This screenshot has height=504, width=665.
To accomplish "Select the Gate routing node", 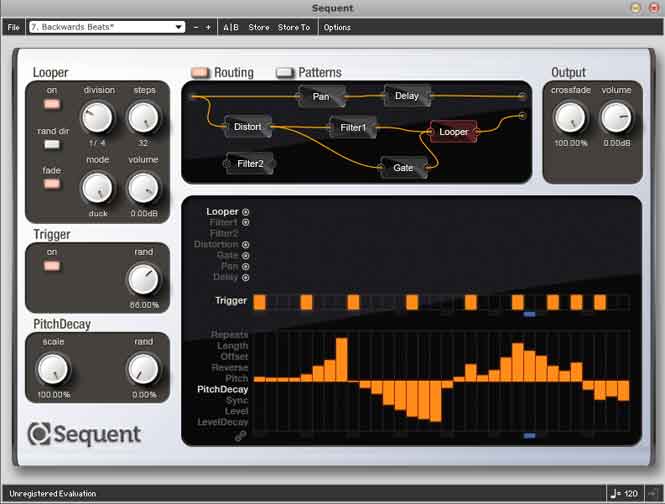I will (x=403, y=168).
